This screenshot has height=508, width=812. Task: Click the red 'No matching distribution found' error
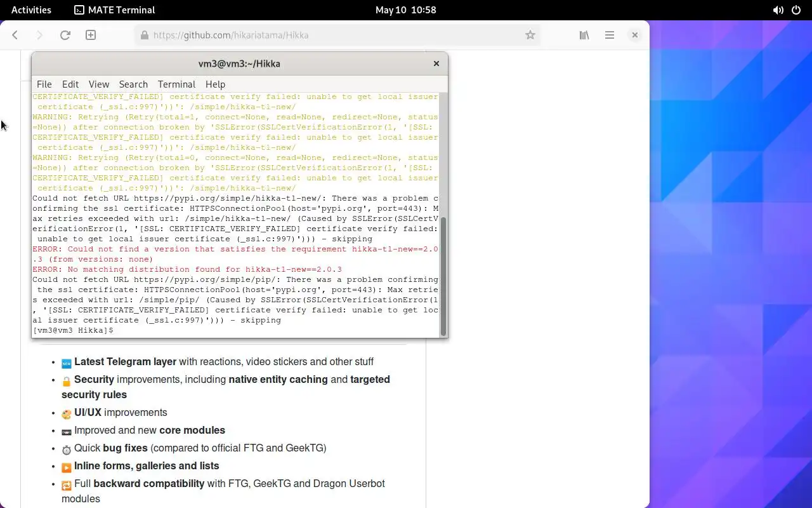click(x=187, y=269)
